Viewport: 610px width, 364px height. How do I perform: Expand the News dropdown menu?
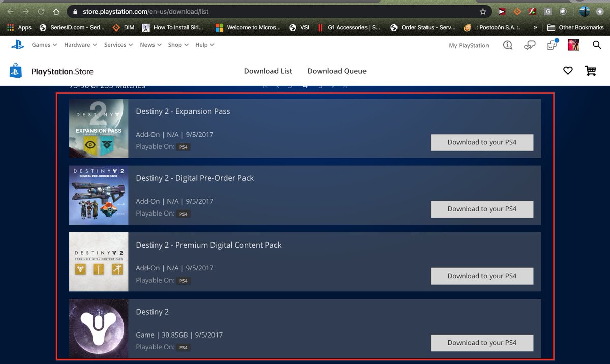pos(150,45)
